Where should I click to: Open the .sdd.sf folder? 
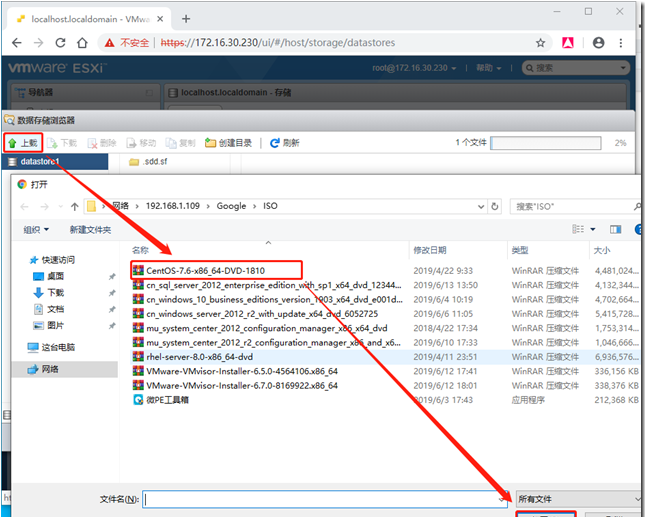148,162
